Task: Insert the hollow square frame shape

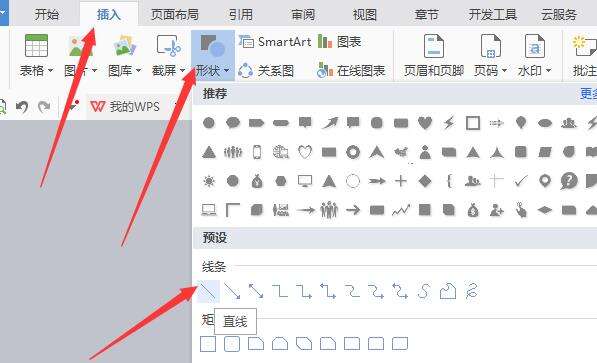Action: [473, 123]
